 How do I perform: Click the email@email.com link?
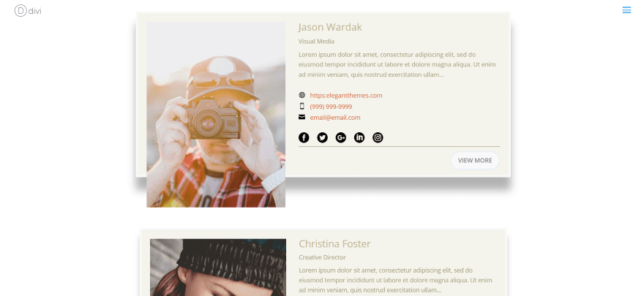point(335,118)
